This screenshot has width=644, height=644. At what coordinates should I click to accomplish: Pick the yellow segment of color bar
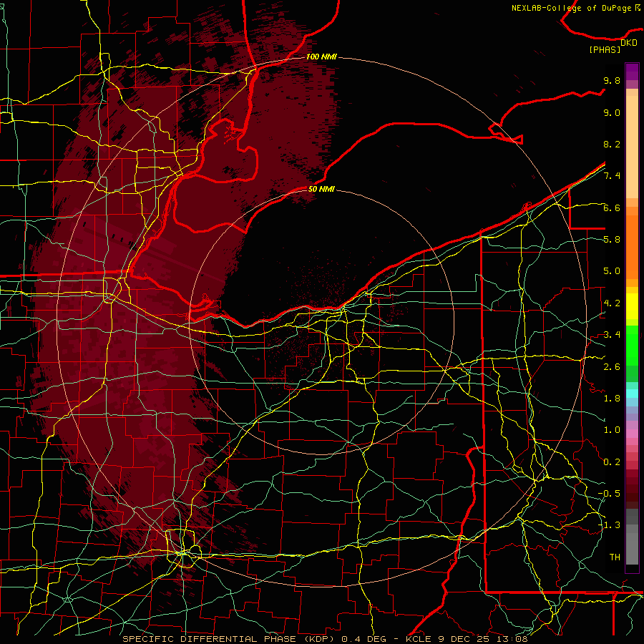632,306
